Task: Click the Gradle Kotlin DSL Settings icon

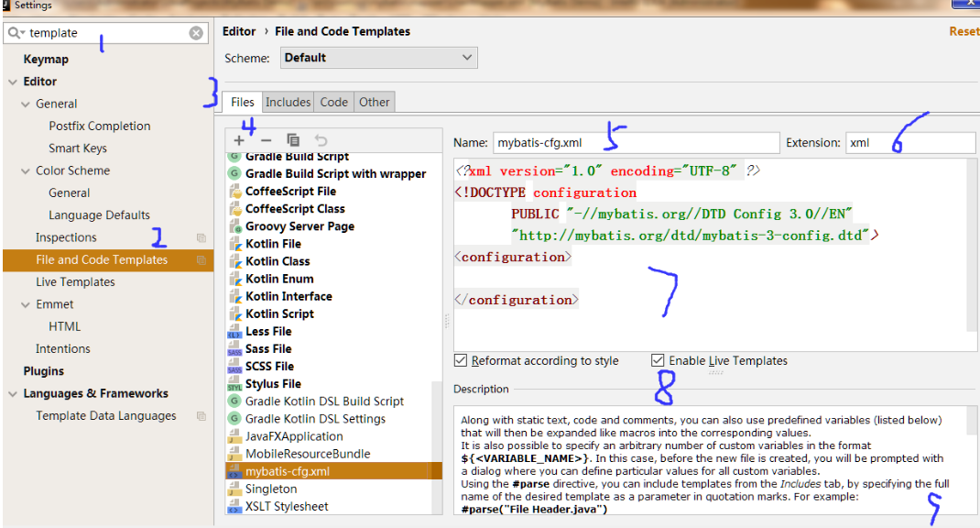Action: (234, 419)
